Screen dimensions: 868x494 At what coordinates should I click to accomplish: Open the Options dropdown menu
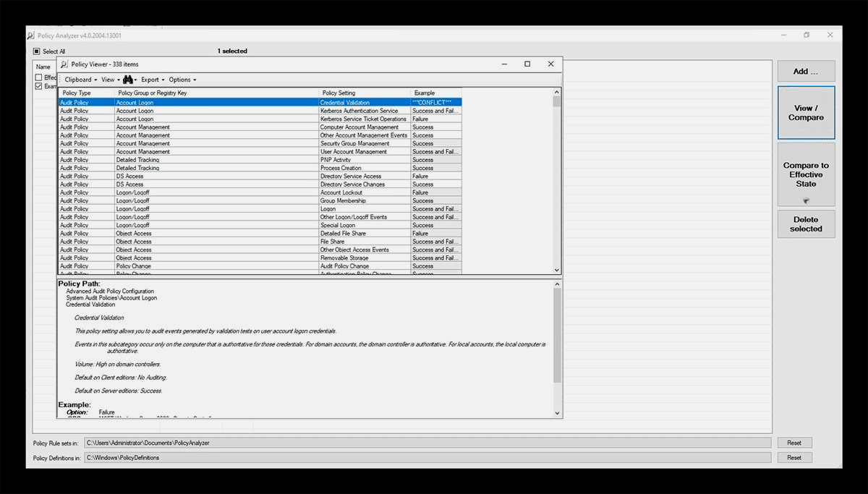click(182, 80)
